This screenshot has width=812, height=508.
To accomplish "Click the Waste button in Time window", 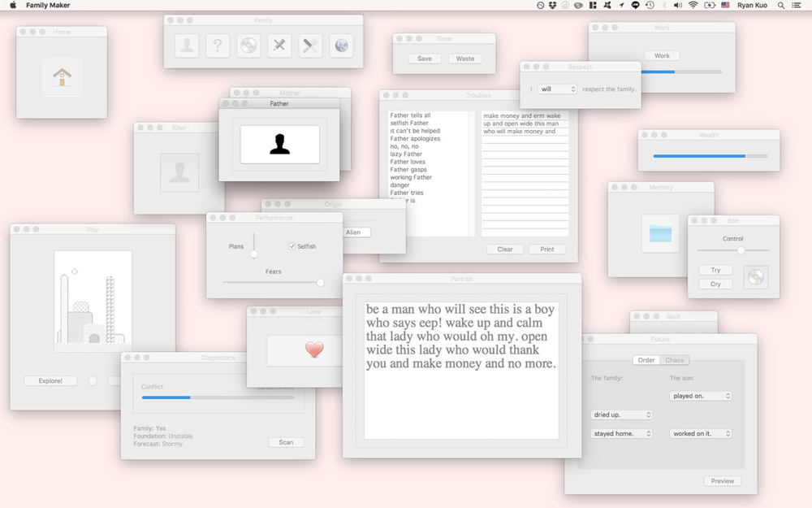I will tap(465, 59).
